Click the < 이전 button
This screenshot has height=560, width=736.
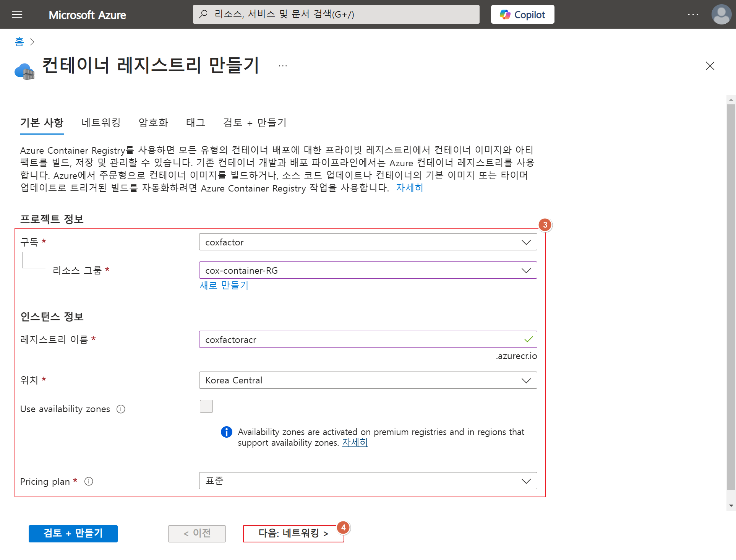pos(197,534)
